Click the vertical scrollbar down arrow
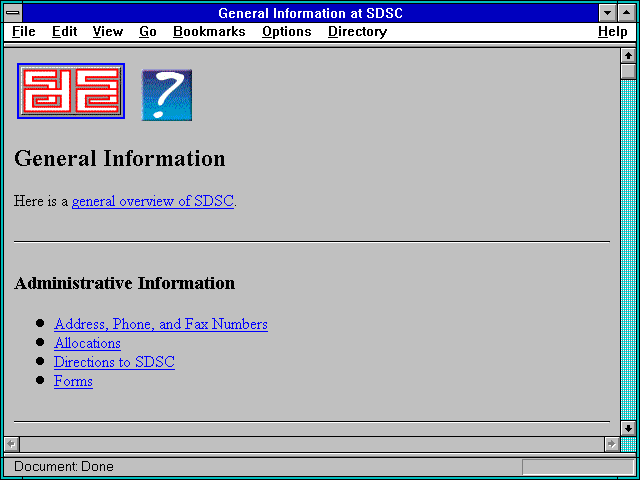Screen dimensions: 640x480 coord(628,428)
